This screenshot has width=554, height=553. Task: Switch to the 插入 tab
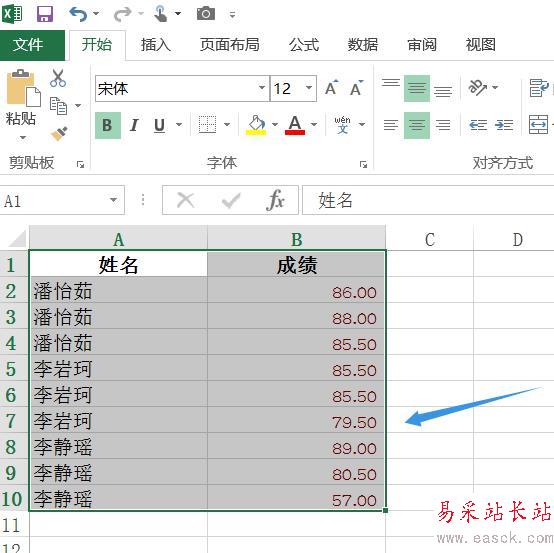pyautogui.click(x=156, y=45)
